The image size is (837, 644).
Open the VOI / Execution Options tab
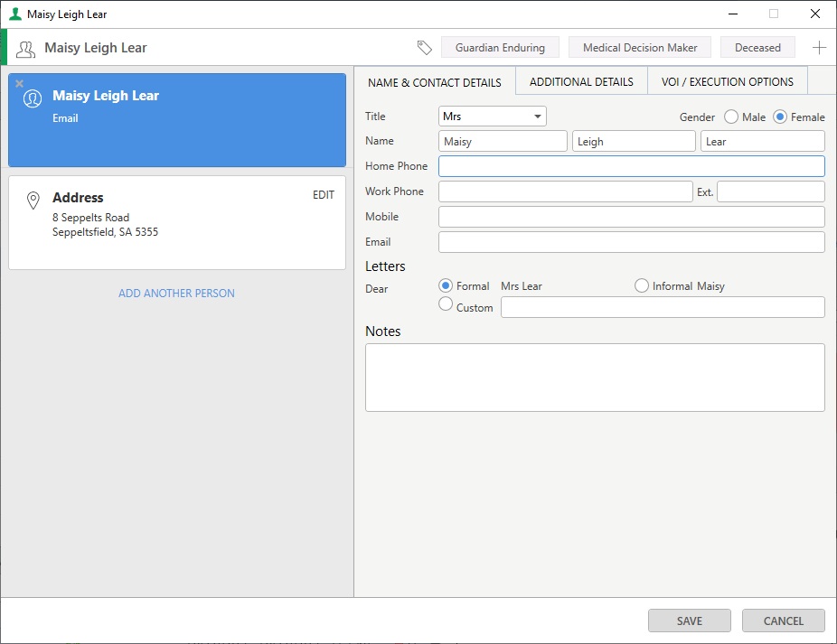pyautogui.click(x=727, y=81)
